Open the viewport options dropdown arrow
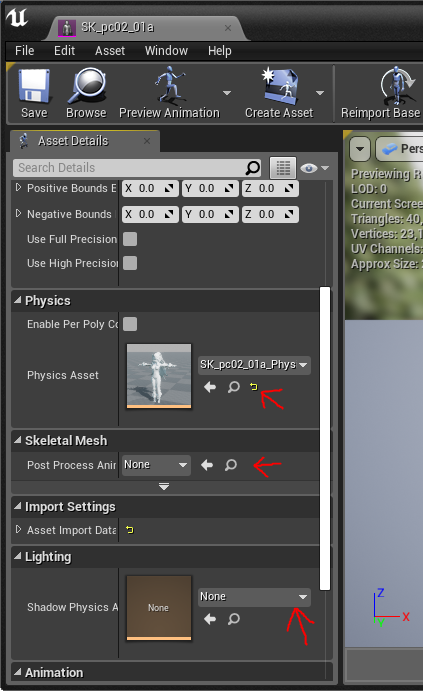This screenshot has height=691, width=423. coord(360,149)
